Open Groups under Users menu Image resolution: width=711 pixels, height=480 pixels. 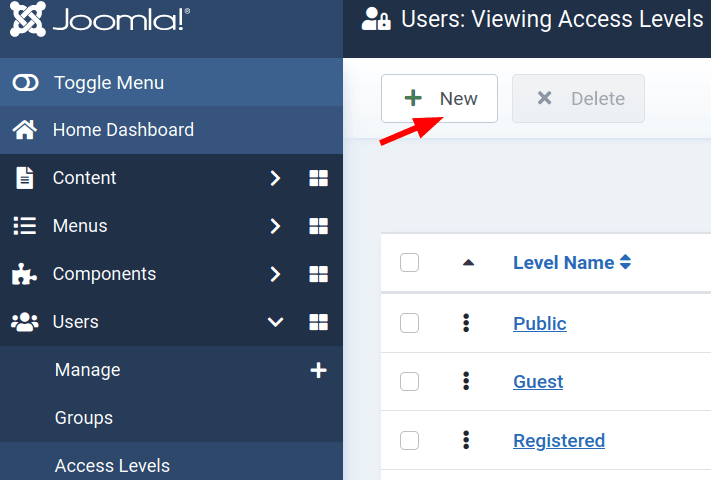(x=84, y=418)
